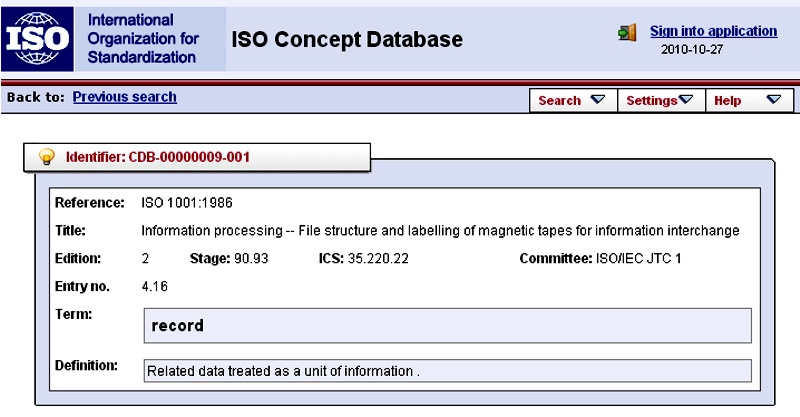This screenshot has width=800, height=417.
Task: Expand the Help dropdown arrow
Action: click(774, 100)
